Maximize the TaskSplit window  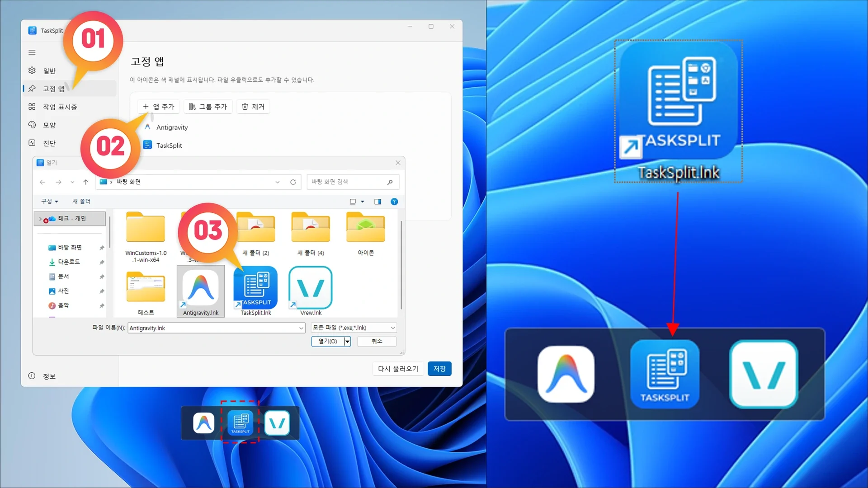point(431,27)
